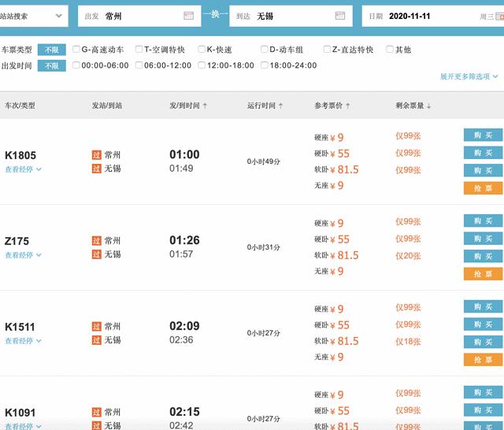Click the swap stations 换 button

(x=214, y=16)
